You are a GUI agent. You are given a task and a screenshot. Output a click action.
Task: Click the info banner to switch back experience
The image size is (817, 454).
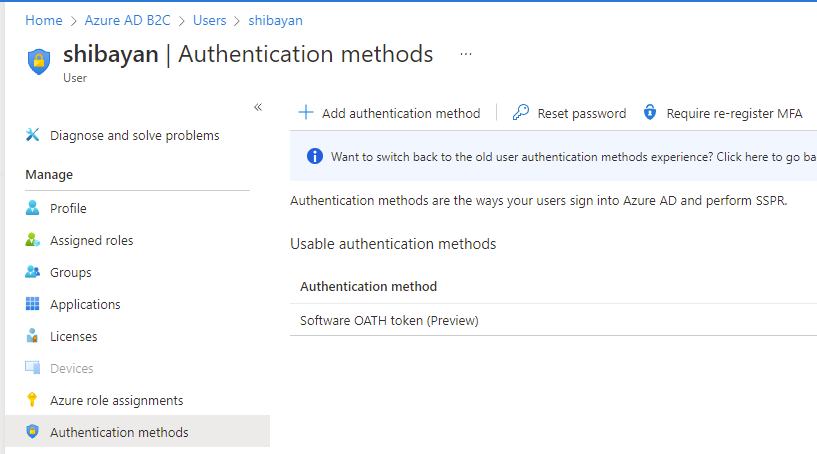coord(553,156)
